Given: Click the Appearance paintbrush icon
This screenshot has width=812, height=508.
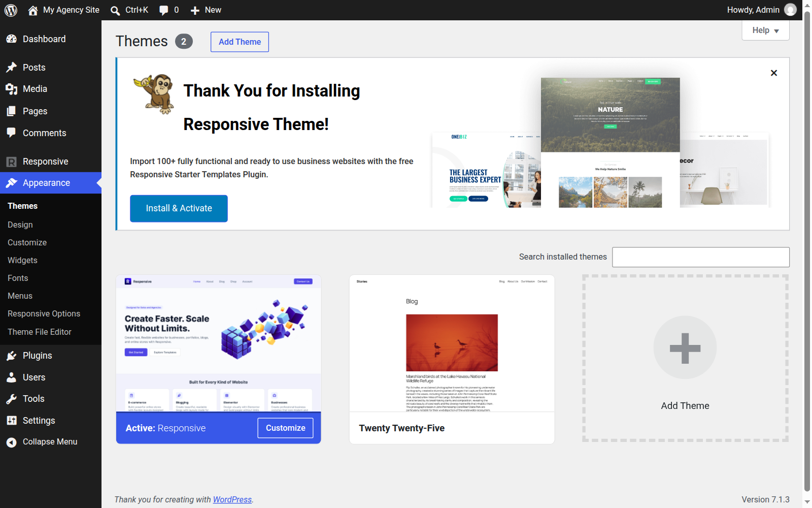Looking at the screenshot, I should (x=12, y=183).
